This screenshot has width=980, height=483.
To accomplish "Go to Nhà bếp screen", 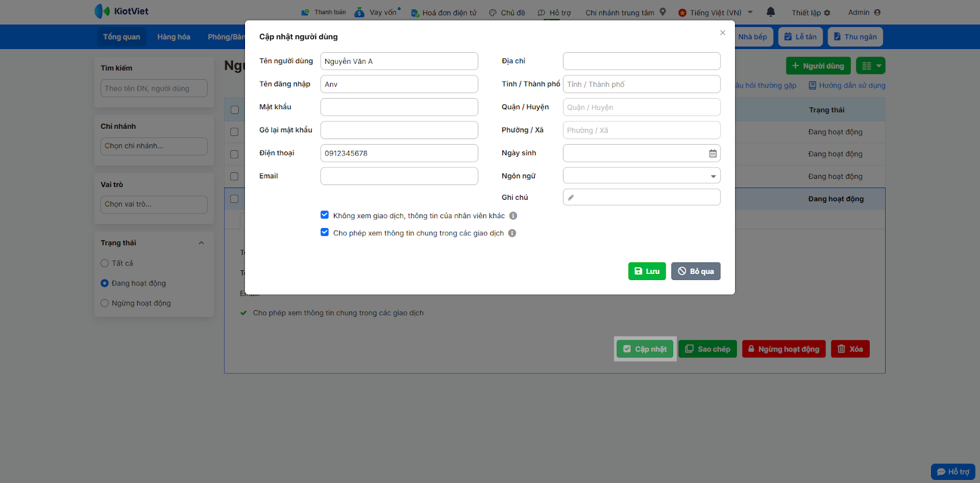I will (753, 37).
